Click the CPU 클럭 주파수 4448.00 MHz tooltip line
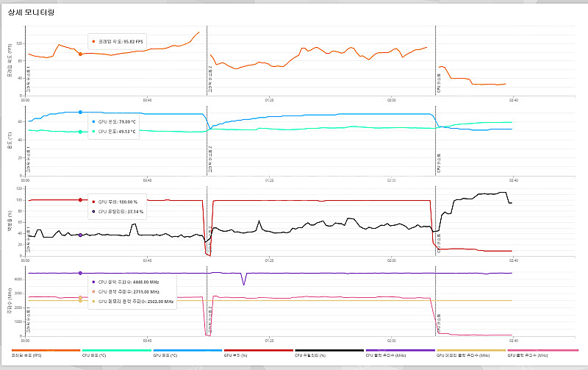This screenshot has height=370, width=588. pyautogui.click(x=129, y=282)
